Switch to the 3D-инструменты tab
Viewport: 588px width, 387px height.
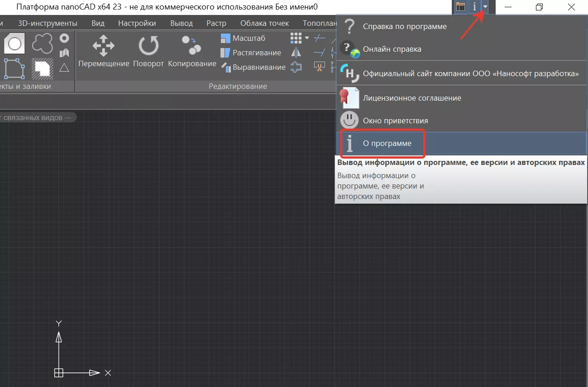click(x=48, y=23)
